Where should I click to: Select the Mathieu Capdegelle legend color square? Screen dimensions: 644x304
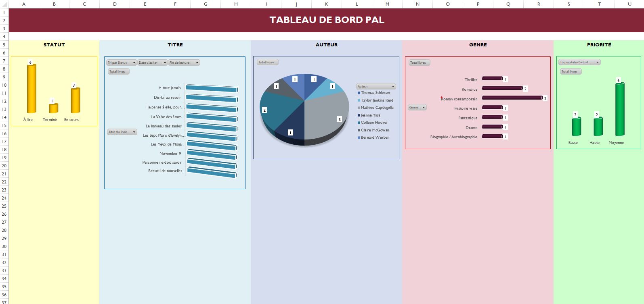pos(359,108)
